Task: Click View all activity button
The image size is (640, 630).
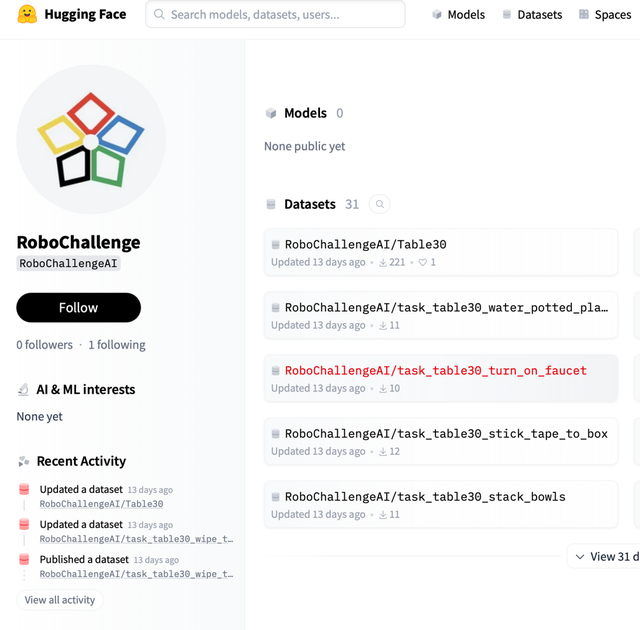Action: click(x=60, y=600)
